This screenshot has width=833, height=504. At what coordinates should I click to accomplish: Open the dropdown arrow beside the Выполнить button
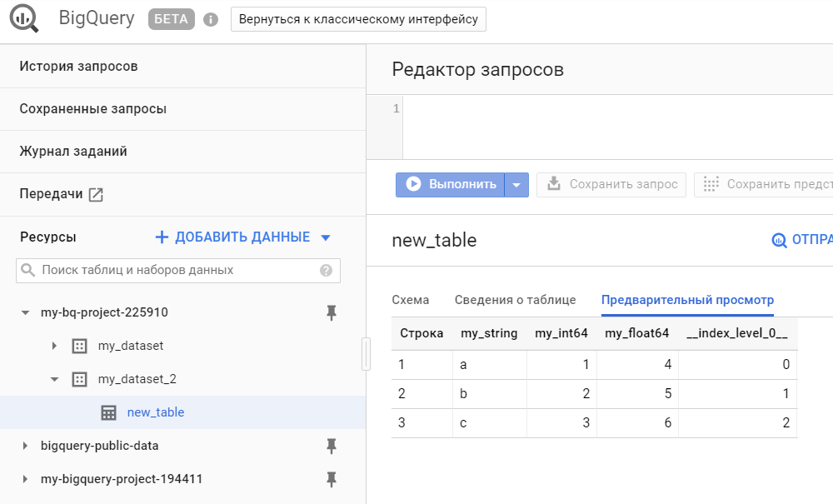[516, 184]
